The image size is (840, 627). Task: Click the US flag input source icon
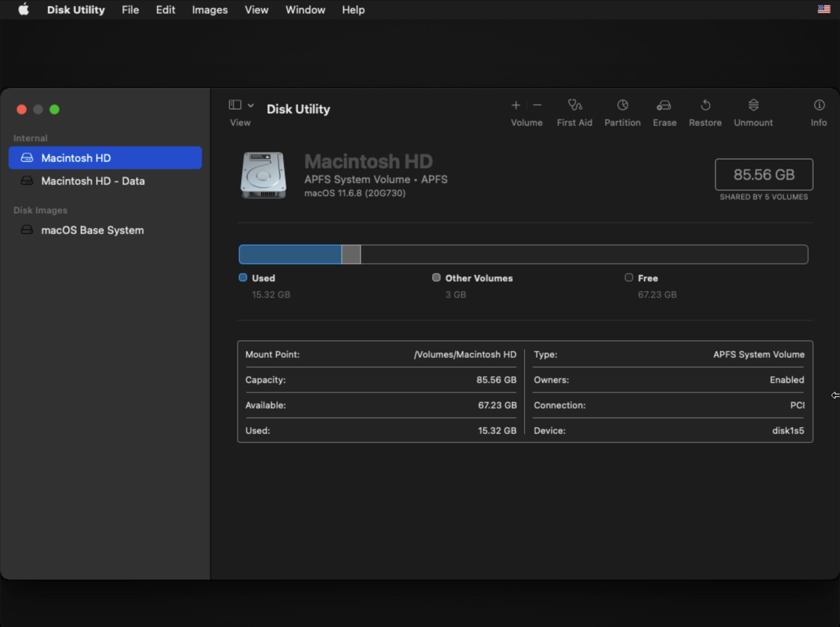point(824,9)
